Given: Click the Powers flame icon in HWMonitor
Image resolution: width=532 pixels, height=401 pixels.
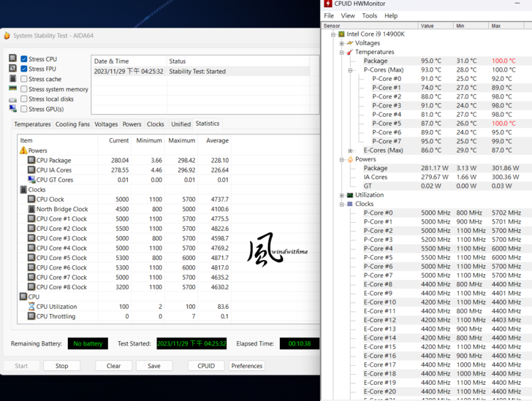Looking at the screenshot, I should pos(349,159).
